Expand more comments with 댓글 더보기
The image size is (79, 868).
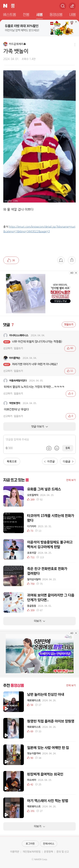point(39,426)
